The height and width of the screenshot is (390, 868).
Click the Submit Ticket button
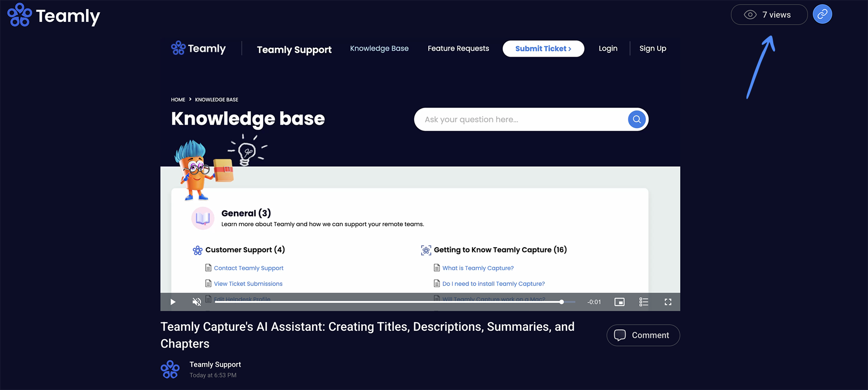coord(543,49)
